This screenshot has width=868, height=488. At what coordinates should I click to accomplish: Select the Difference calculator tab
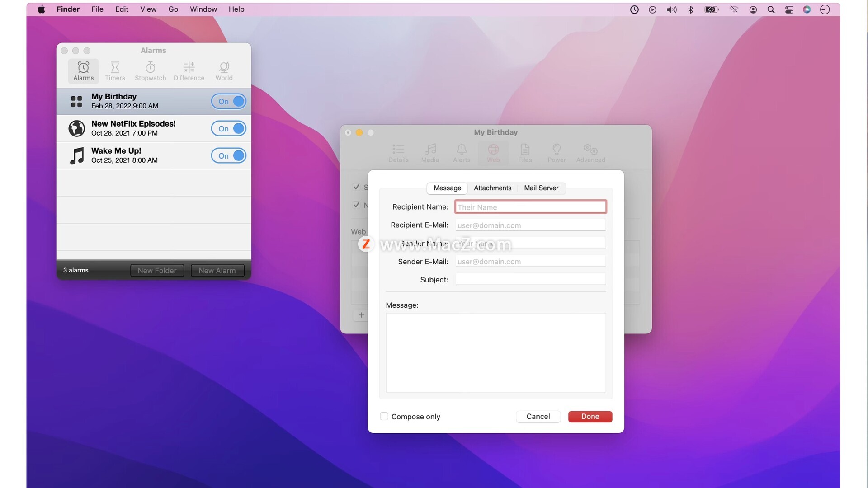tap(189, 71)
